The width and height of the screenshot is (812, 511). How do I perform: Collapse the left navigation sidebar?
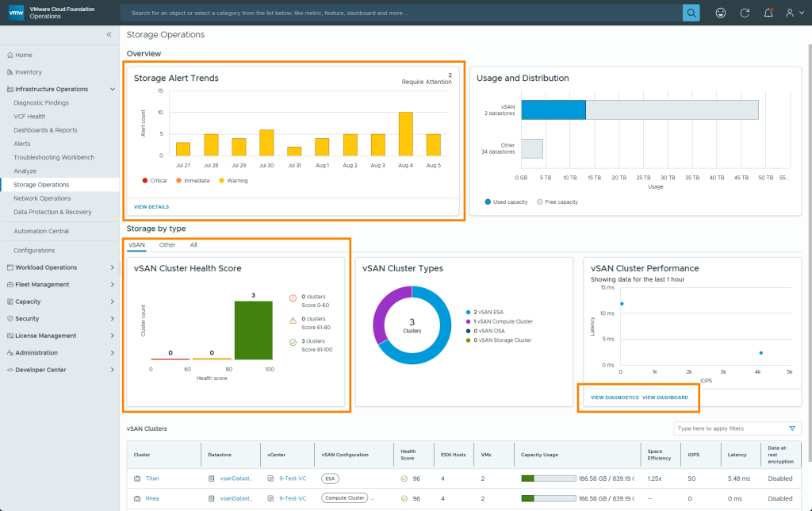point(109,35)
